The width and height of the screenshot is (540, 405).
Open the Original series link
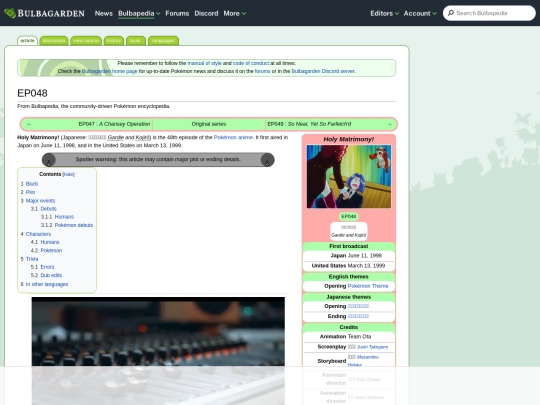click(209, 124)
